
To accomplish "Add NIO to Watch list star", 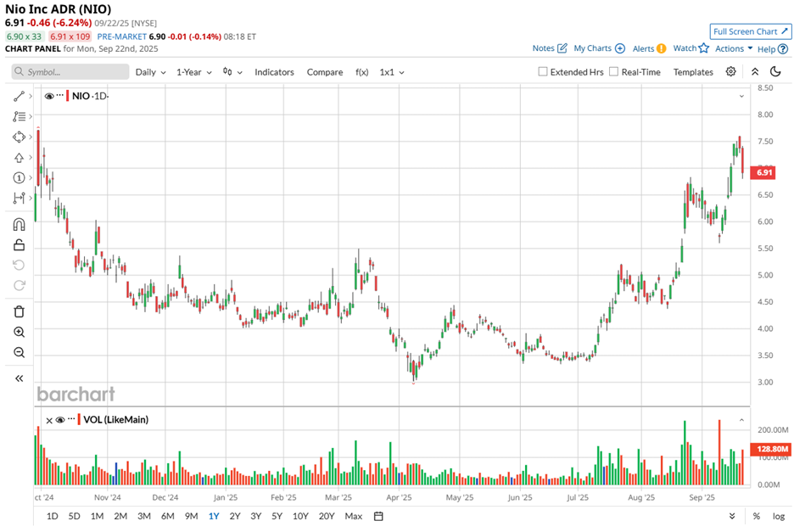I will pyautogui.click(x=704, y=48).
